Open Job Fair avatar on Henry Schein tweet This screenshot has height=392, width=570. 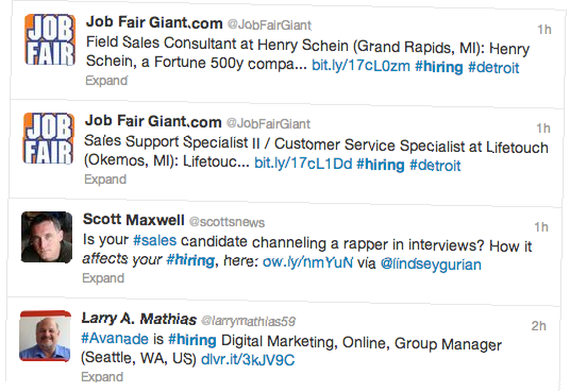tap(50, 40)
